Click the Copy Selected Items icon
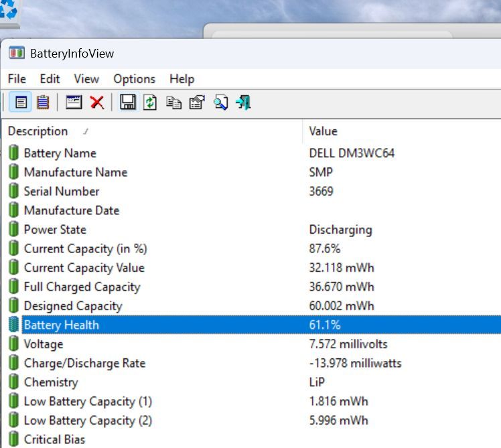The width and height of the screenshot is (501, 448). [173, 102]
